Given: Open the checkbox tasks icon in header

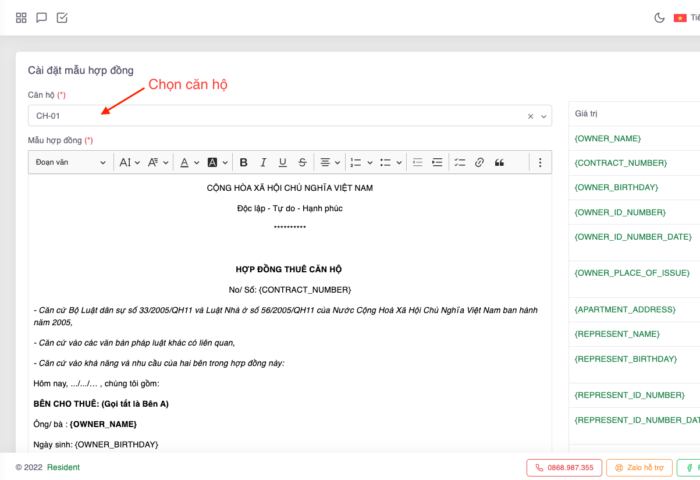Looking at the screenshot, I should coord(62,18).
